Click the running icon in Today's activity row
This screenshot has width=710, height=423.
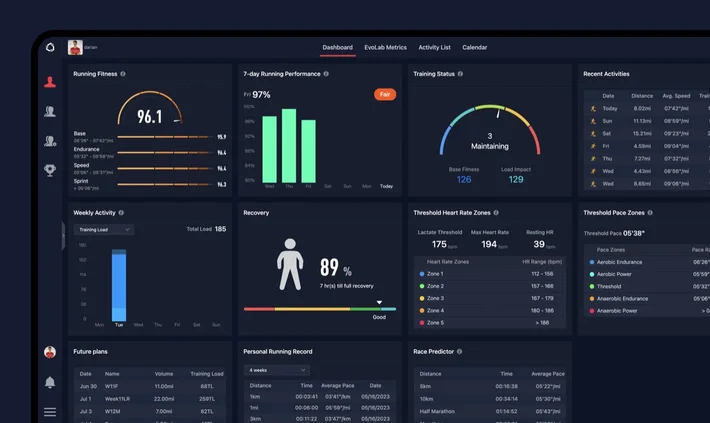click(x=593, y=108)
